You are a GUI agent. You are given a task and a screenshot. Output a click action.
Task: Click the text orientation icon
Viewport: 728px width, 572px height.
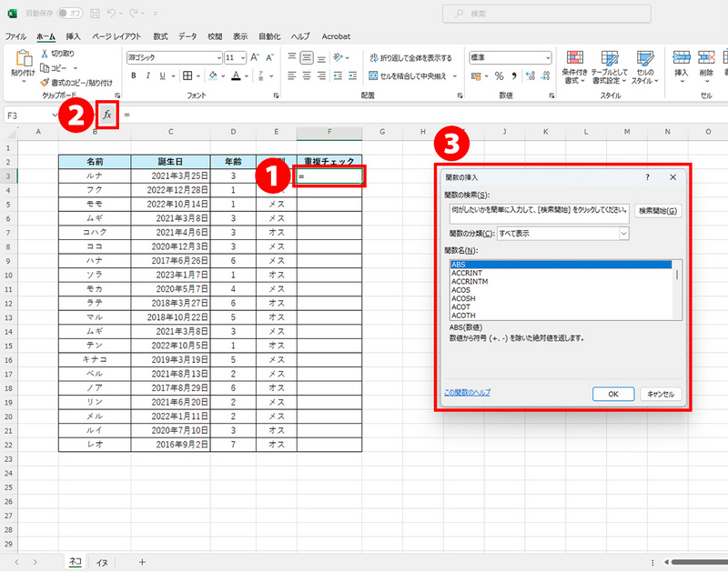[338, 57]
